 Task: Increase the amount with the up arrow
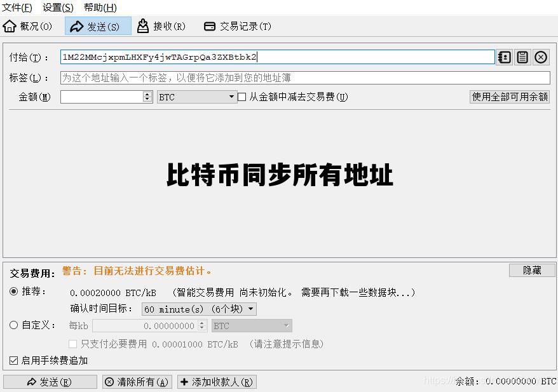(147, 94)
